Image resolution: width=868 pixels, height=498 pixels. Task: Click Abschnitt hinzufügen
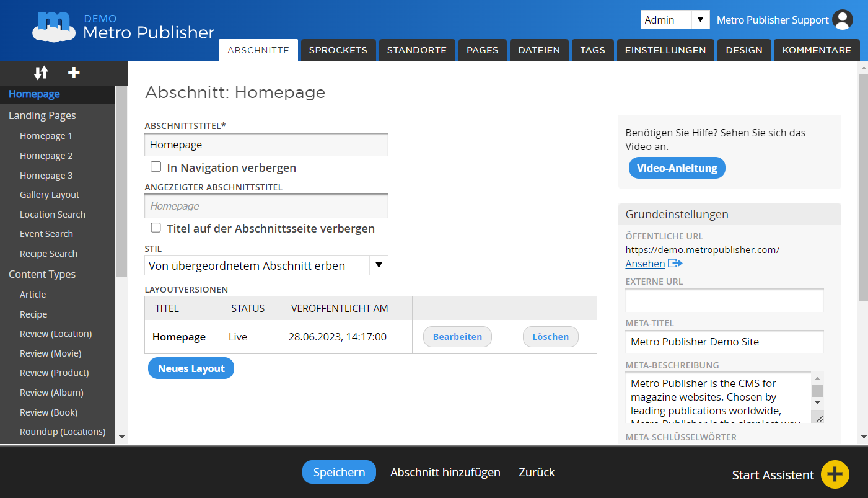445,472
